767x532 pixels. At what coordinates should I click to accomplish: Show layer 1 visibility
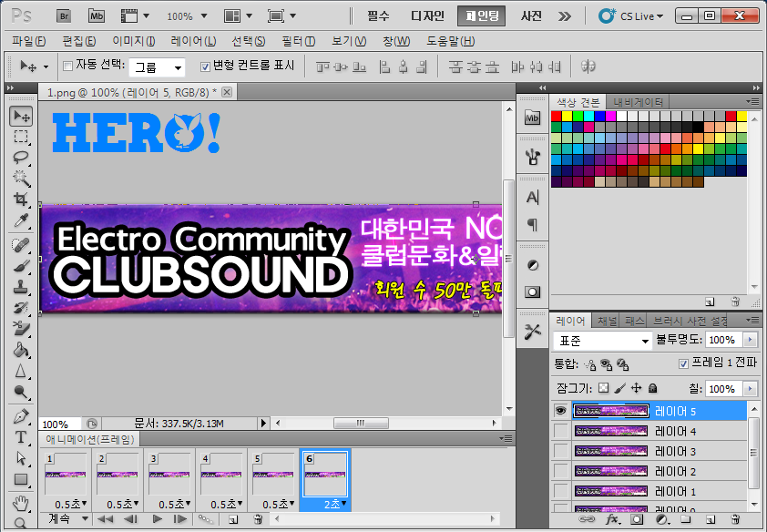pyautogui.click(x=560, y=491)
